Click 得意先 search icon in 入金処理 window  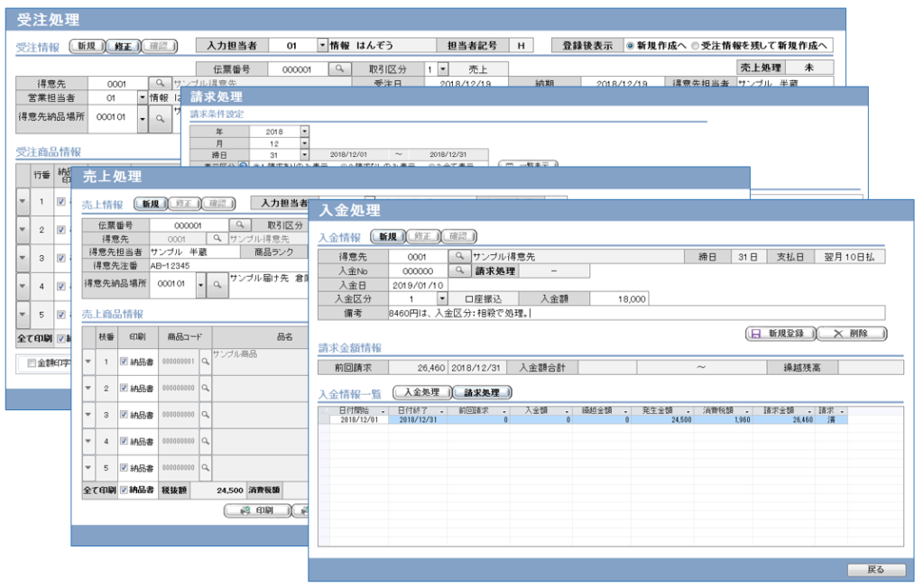[x=459, y=256]
